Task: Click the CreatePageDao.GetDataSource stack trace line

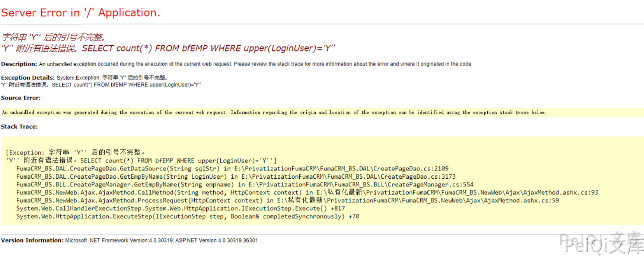Action: click(x=232, y=169)
